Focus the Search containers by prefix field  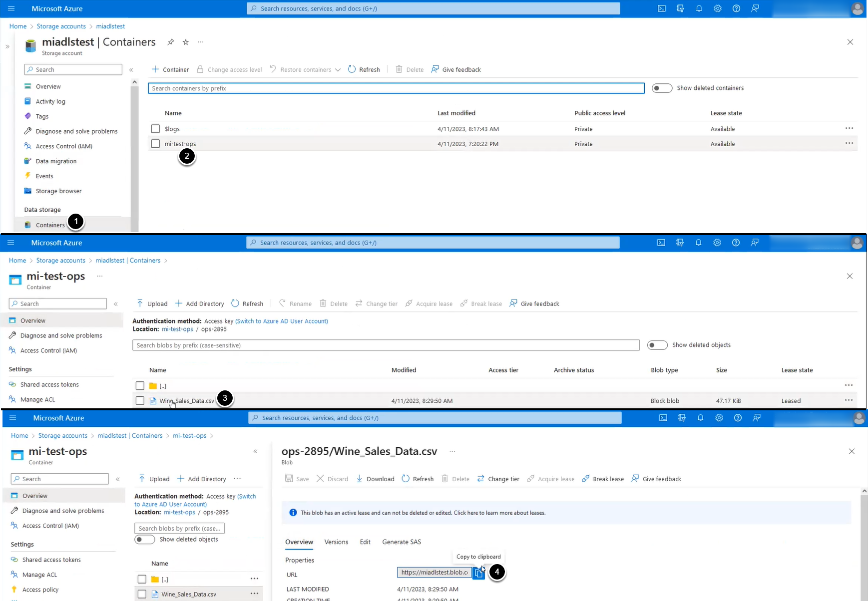tap(397, 88)
